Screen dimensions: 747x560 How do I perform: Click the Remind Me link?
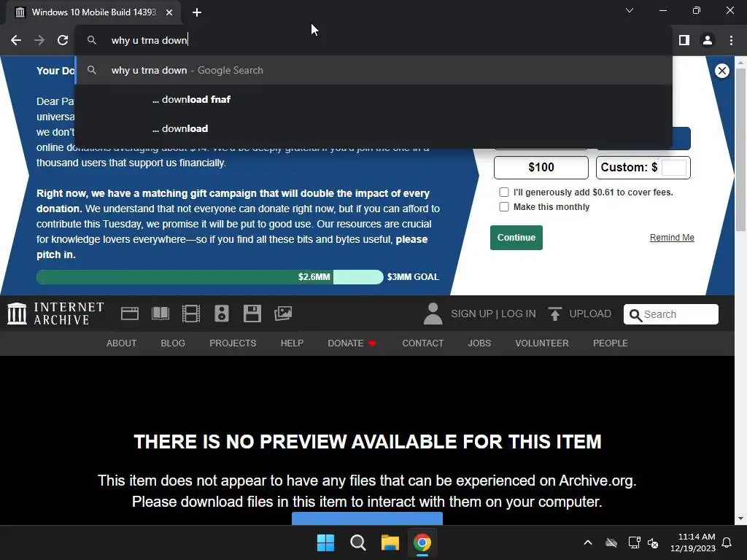tap(672, 238)
